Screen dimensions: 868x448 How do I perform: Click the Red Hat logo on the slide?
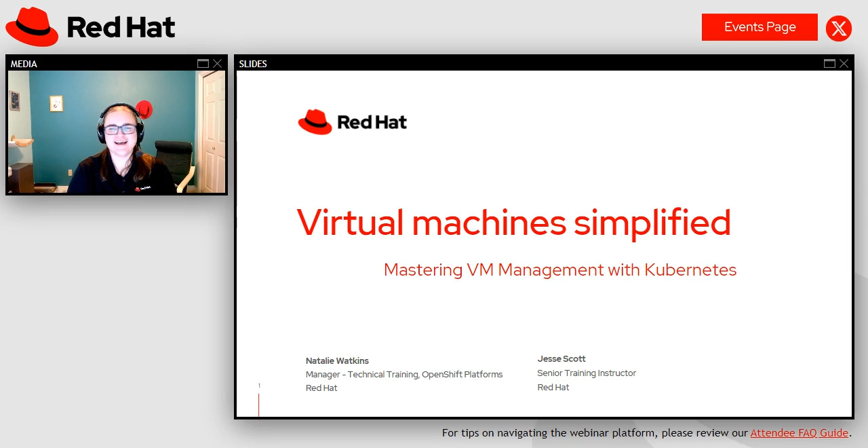click(x=353, y=122)
